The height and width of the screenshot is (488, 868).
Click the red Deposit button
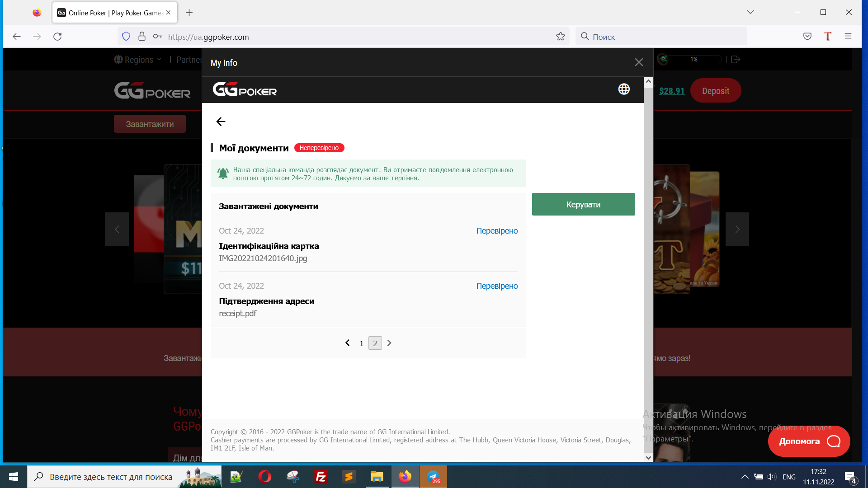(716, 91)
